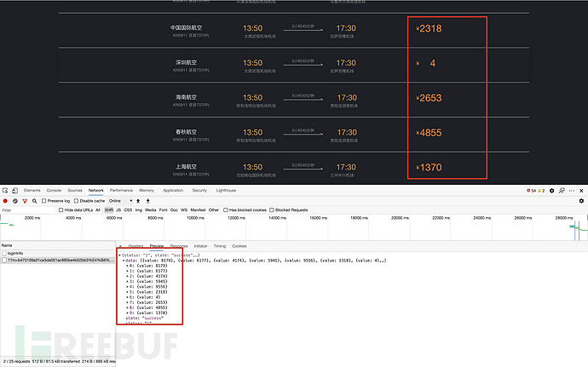Open the request Response tab

tap(179, 246)
